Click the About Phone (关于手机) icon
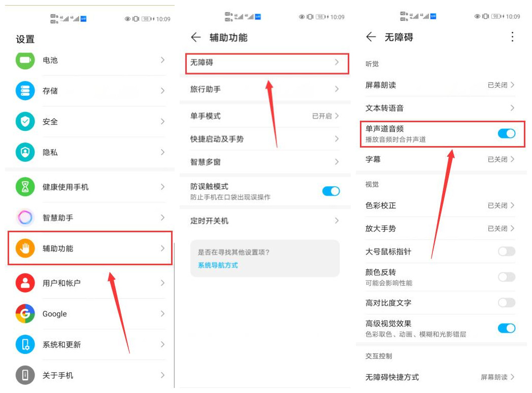This screenshot has height=393, width=532. click(x=24, y=375)
